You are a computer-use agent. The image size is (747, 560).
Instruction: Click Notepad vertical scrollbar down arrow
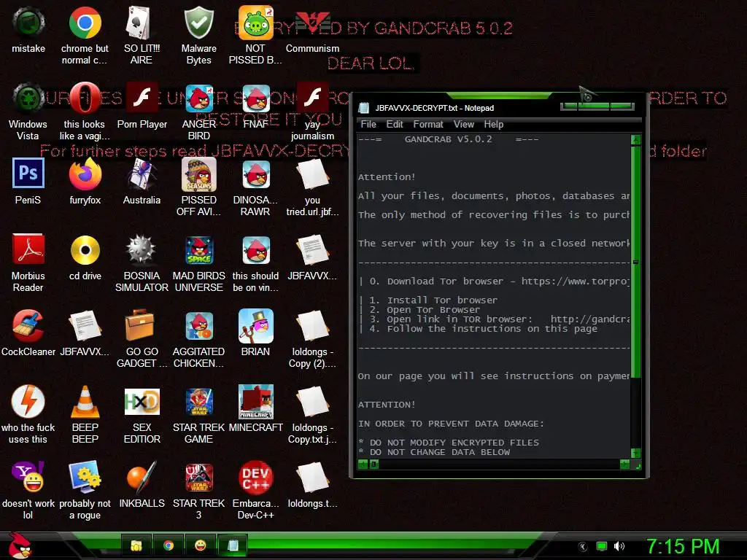pyautogui.click(x=635, y=453)
